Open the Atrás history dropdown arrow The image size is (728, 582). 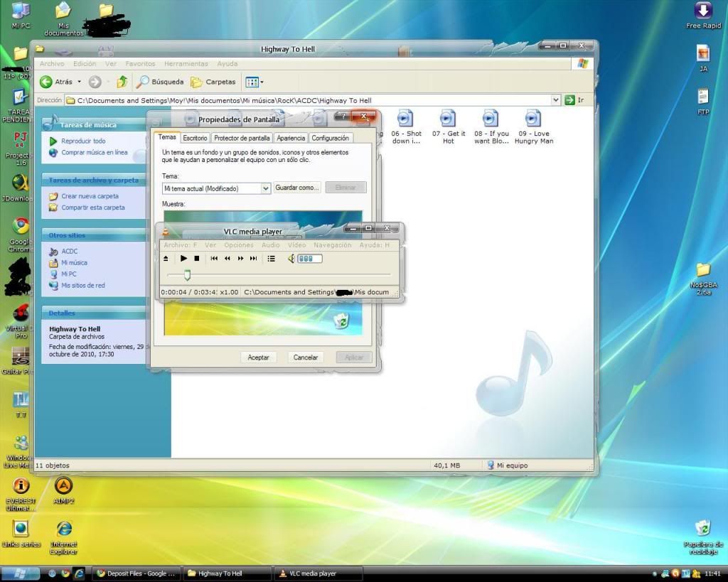pyautogui.click(x=80, y=82)
